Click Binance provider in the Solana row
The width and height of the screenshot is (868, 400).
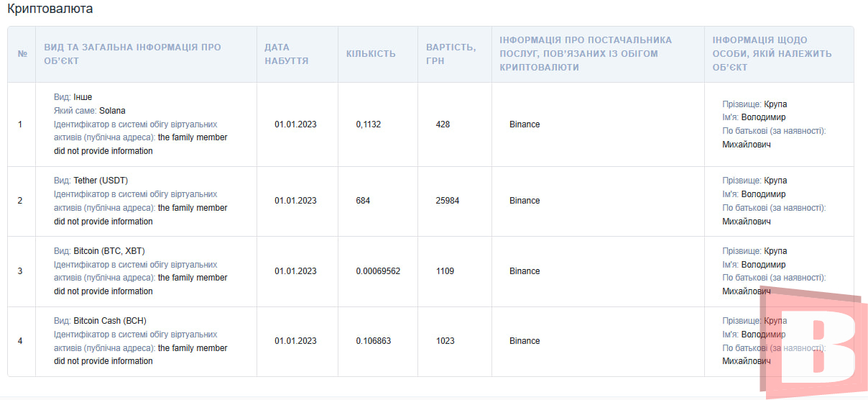pos(525,124)
